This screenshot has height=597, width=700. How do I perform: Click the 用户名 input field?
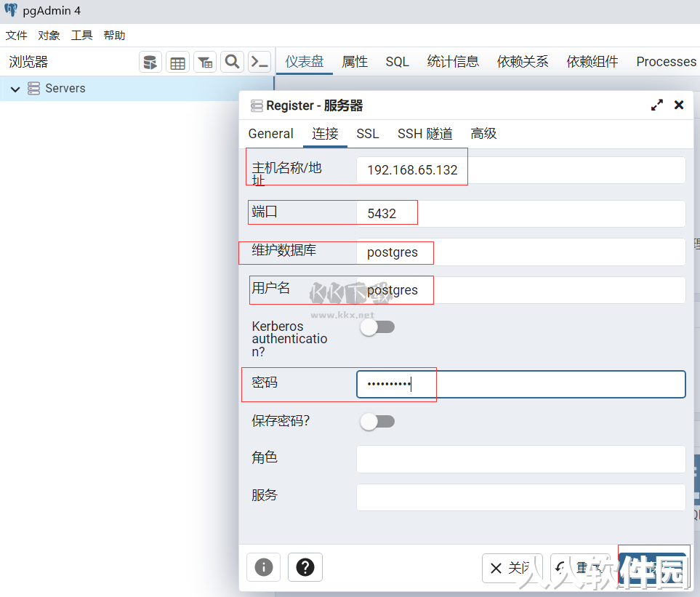(521, 290)
